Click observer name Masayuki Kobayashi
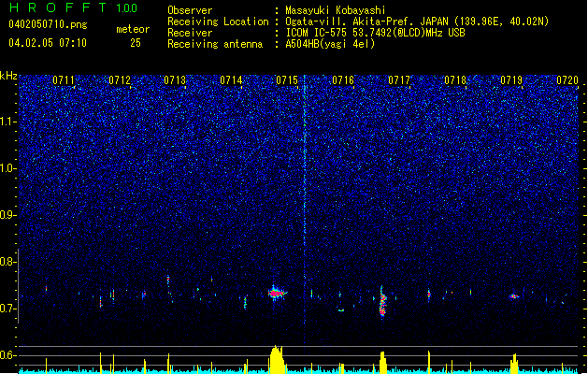The width and height of the screenshot is (588, 374). (x=336, y=10)
